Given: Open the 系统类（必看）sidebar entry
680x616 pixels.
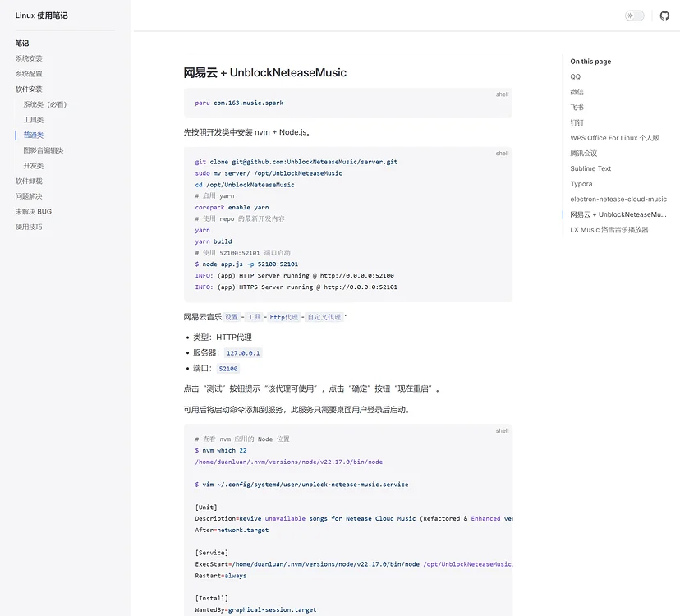Looking at the screenshot, I should click(45, 104).
